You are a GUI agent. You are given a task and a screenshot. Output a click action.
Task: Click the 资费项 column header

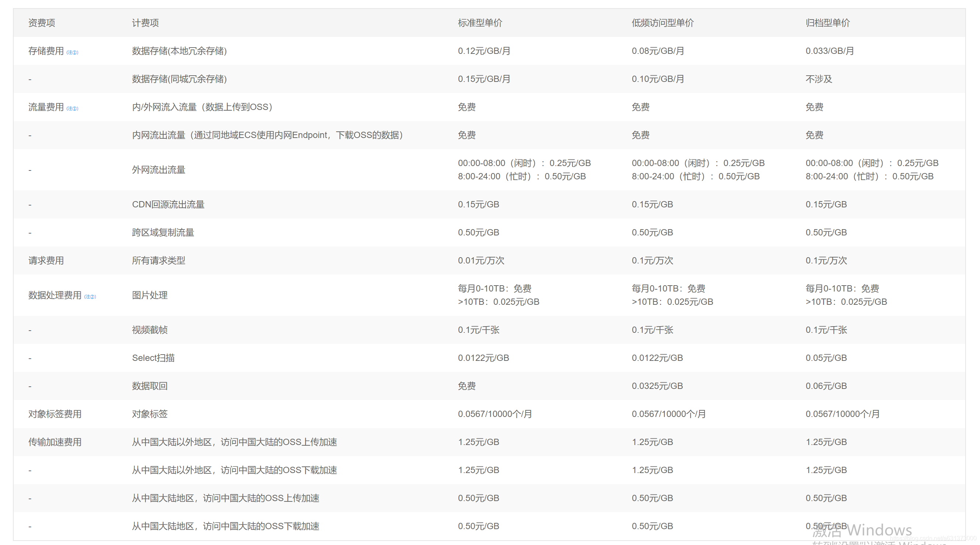click(x=41, y=23)
